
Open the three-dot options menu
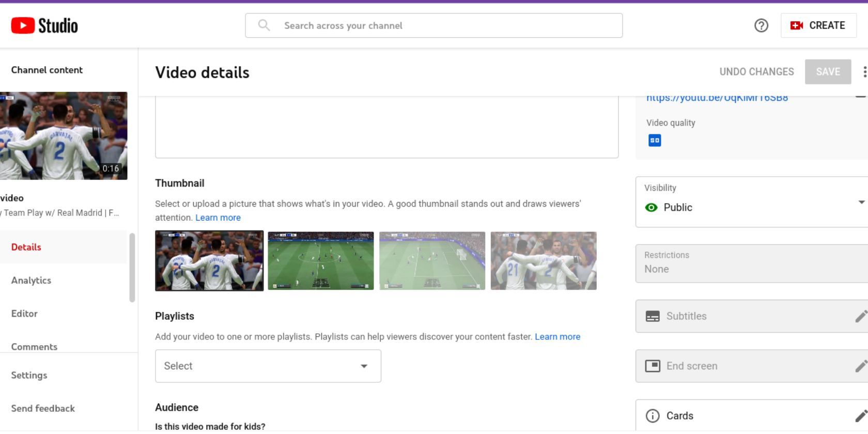(864, 72)
